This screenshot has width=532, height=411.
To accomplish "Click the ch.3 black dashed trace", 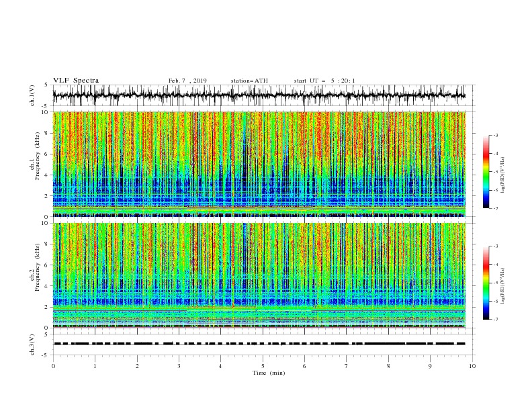I will [259, 344].
